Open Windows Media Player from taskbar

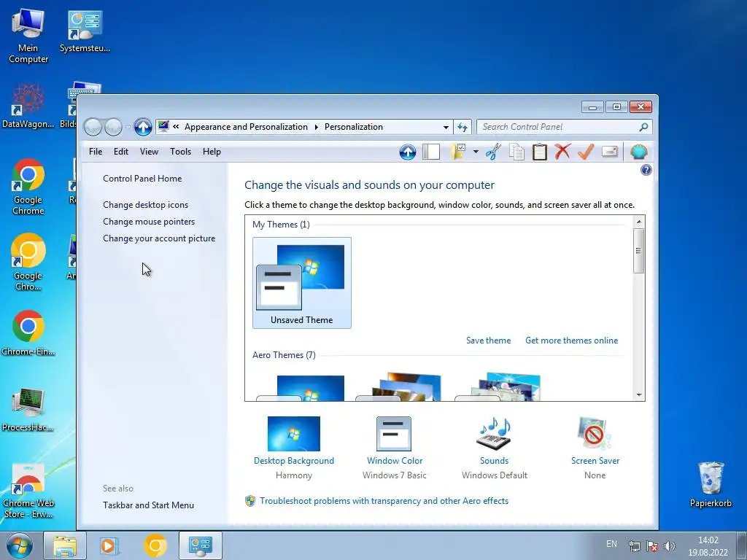pyautogui.click(x=109, y=545)
